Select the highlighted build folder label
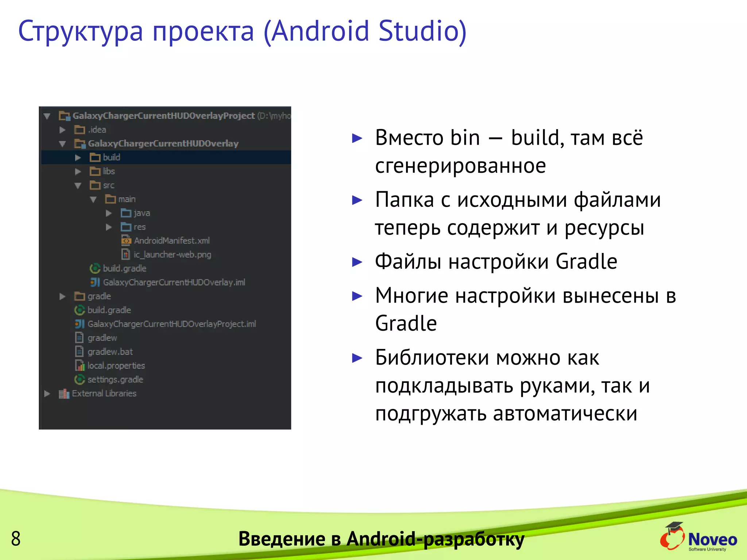Viewport: 747px width, 560px height. (112, 157)
